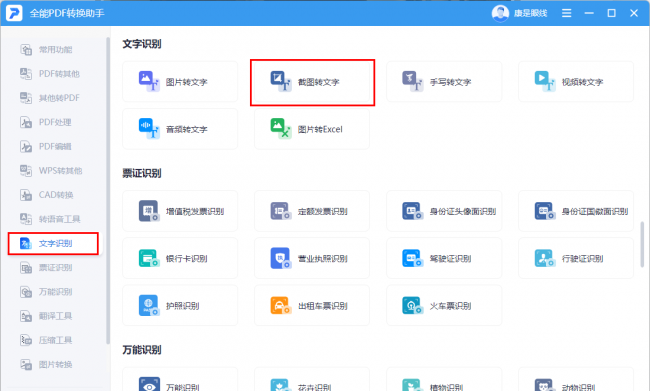Open 音频转文字 audio-to-text tool
Screen dimensions: 650x391
coord(180,129)
